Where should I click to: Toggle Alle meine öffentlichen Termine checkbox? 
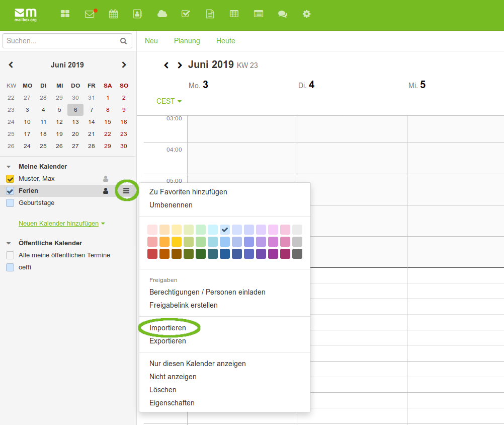[10, 255]
